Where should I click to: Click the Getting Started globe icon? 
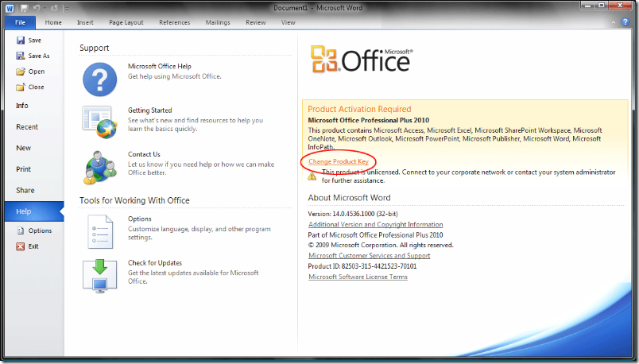[100, 122]
